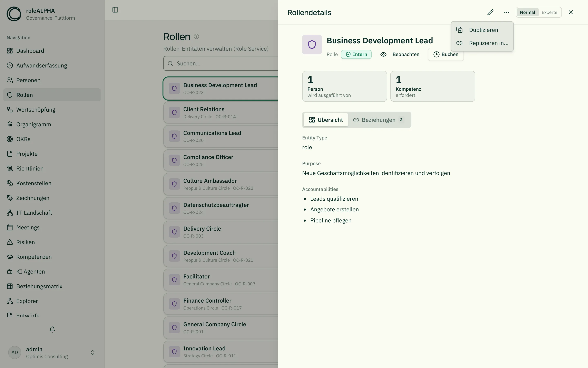Expand the admin account switcher chevron
This screenshot has height=368, width=588.
92,352
